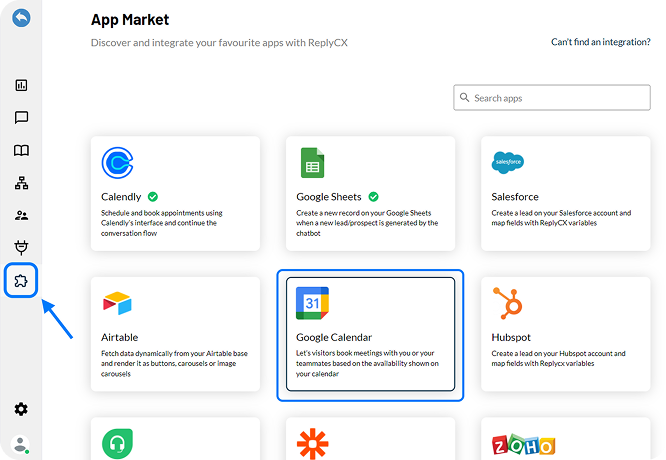666x460 pixels.
Task: Open the user profile avatar
Action: tap(20, 445)
